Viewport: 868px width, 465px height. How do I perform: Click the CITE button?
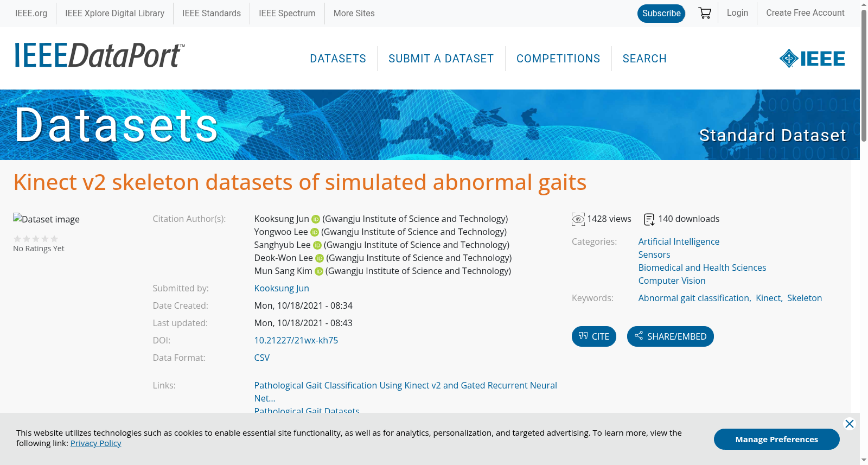click(x=594, y=336)
